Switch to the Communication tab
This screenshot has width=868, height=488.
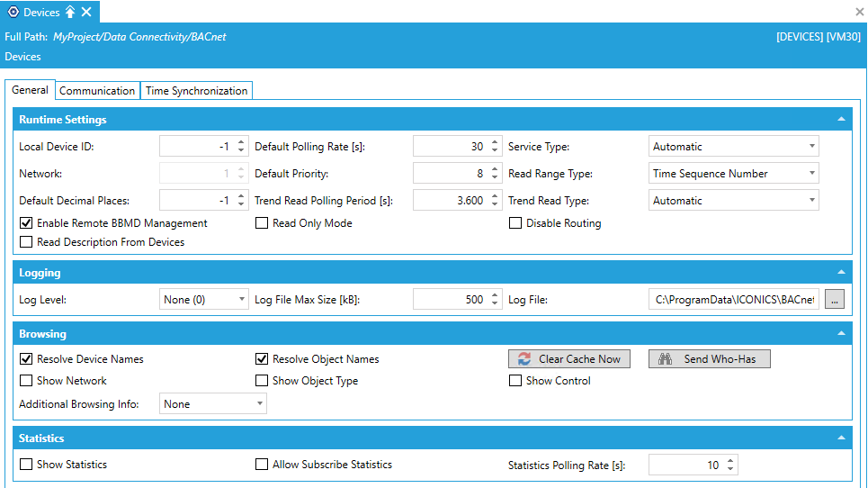(97, 91)
